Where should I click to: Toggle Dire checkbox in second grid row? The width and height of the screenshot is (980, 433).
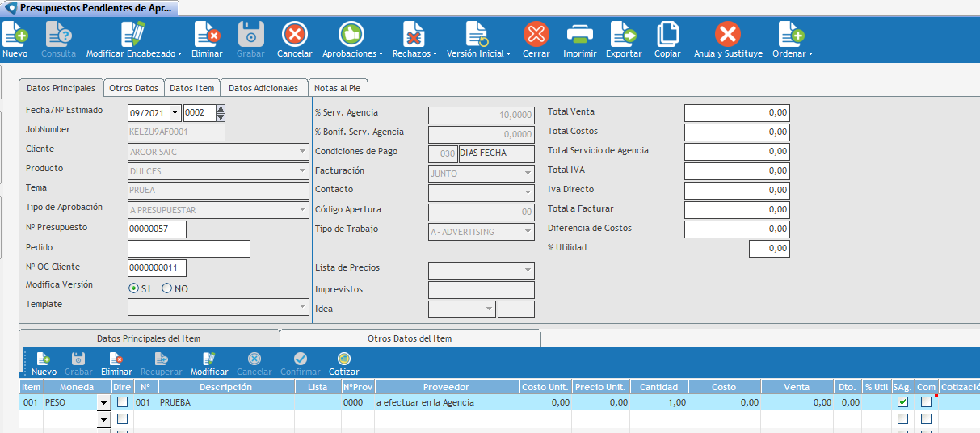click(122, 419)
